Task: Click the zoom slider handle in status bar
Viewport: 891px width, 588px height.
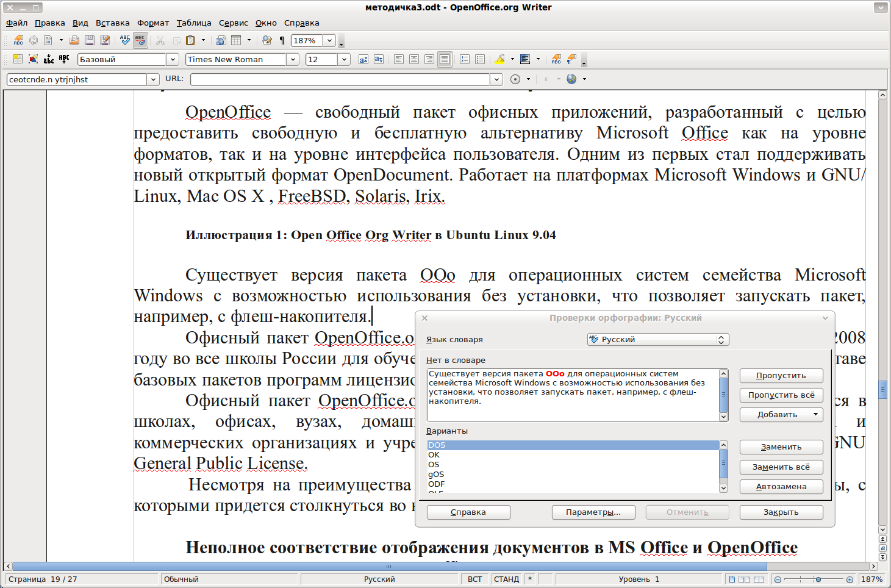Action: click(x=818, y=579)
